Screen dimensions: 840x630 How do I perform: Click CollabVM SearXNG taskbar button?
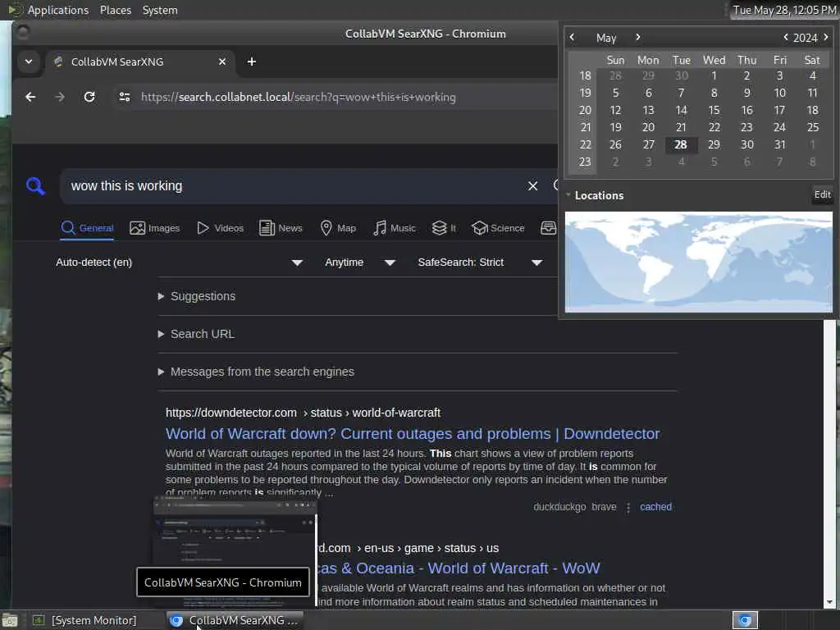click(x=235, y=620)
